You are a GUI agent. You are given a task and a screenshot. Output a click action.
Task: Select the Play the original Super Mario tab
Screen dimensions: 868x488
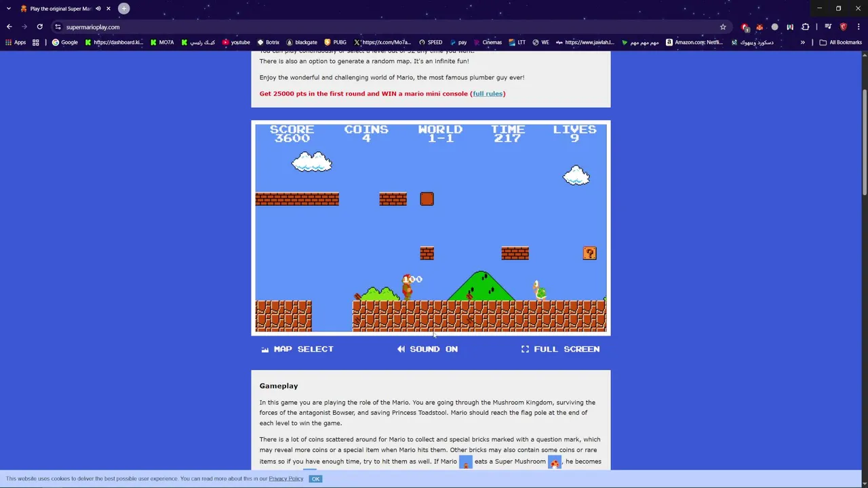(60, 9)
